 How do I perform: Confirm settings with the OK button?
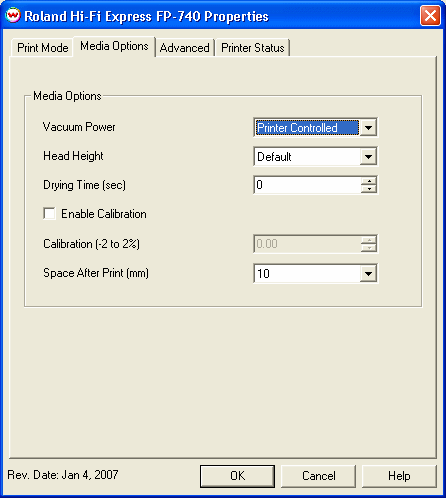click(237, 476)
